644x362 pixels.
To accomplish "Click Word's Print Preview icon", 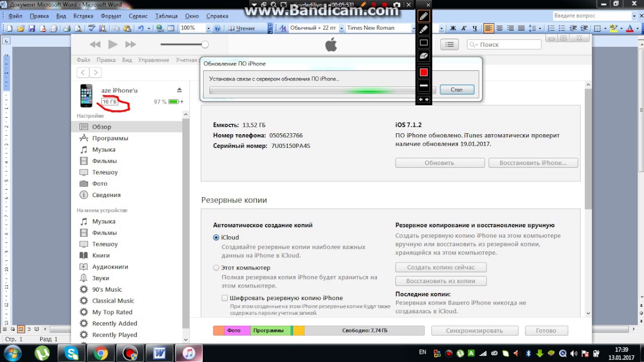I will [x=77, y=28].
